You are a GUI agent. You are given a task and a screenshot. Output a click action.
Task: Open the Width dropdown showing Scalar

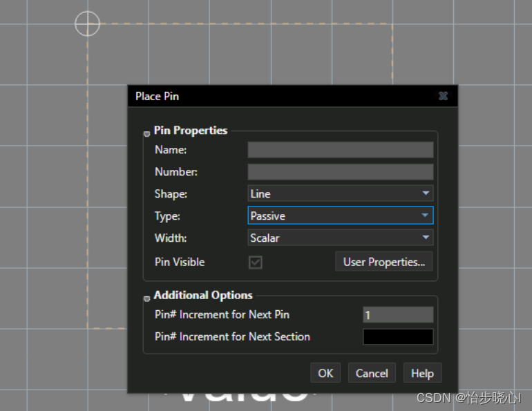click(x=340, y=238)
